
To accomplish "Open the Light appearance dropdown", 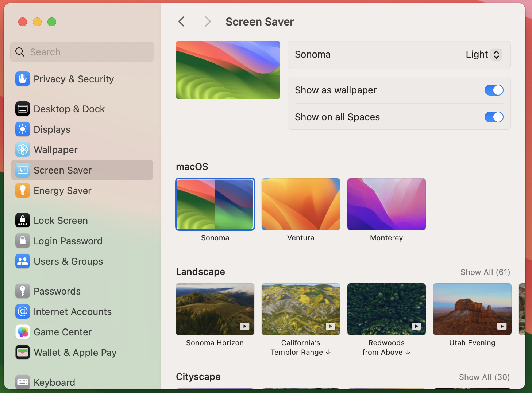I will pyautogui.click(x=483, y=54).
